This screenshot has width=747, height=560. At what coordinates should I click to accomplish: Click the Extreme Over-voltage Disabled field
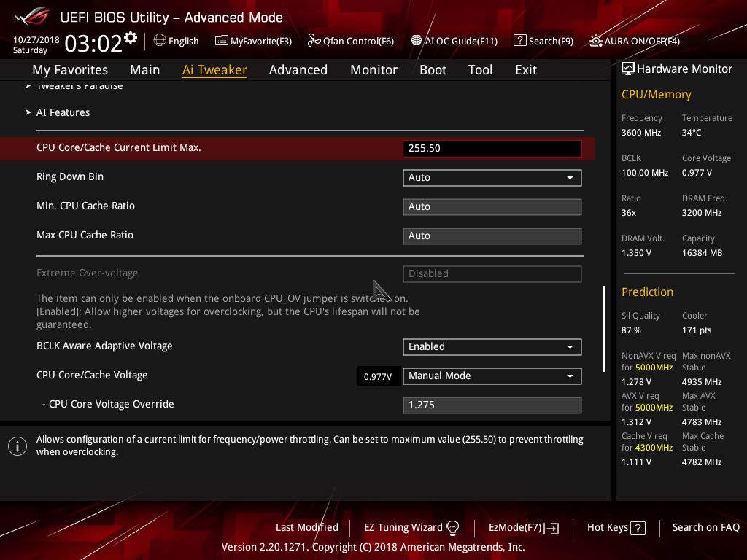tap(492, 274)
